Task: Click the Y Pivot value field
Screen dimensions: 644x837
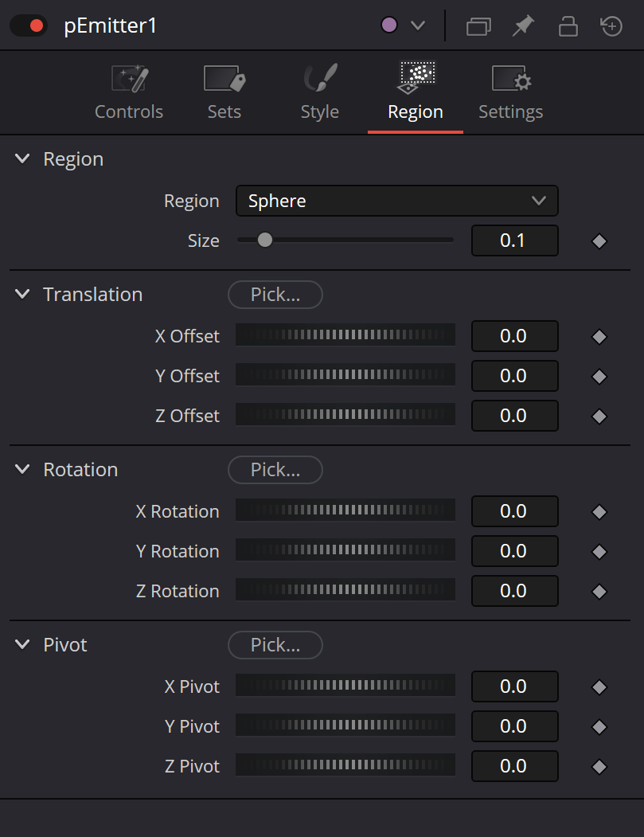Action: (x=515, y=726)
